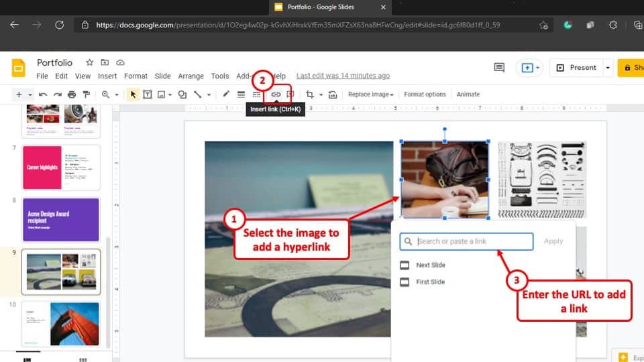
Task: Click the Search or paste a link field
Action: pyautogui.click(x=466, y=241)
